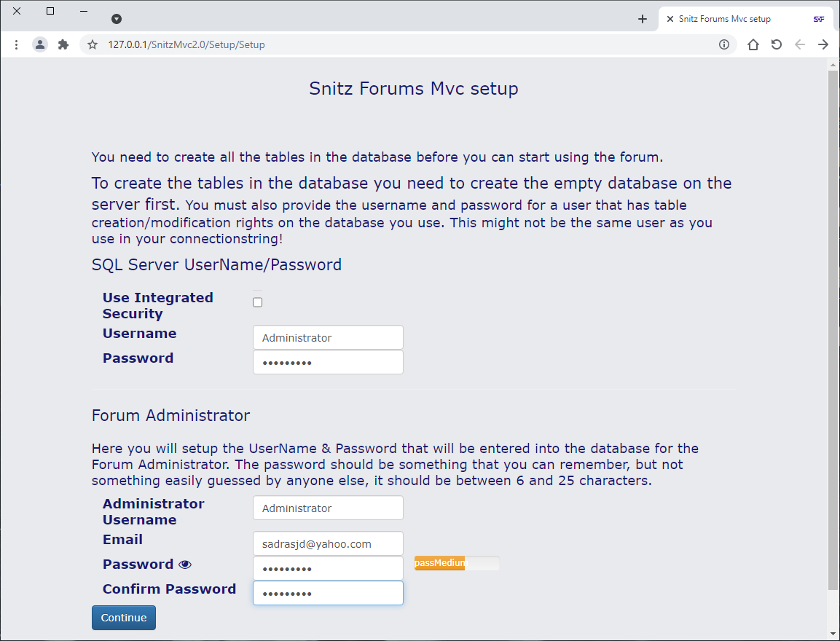
Task: View site information icon in address bar
Action: (724, 44)
